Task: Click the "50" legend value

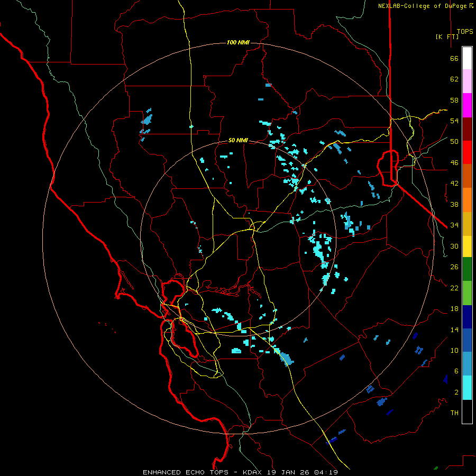Action: click(454, 142)
